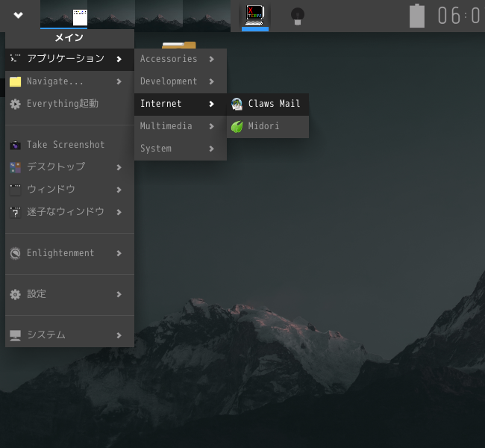Expand the Development submenu arrow

[x=212, y=81]
